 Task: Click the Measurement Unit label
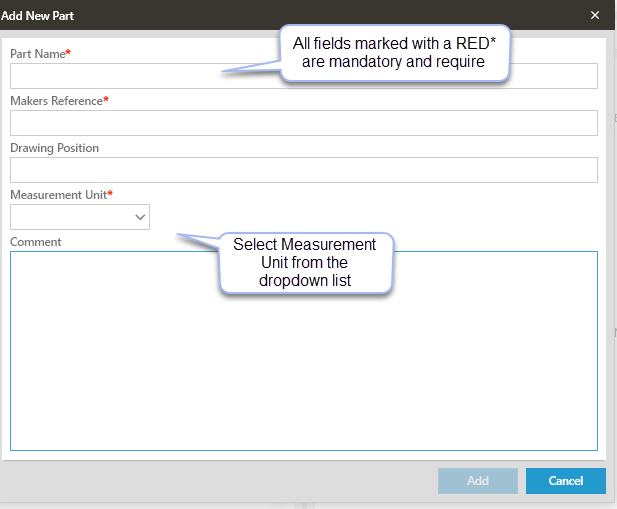[57, 194]
